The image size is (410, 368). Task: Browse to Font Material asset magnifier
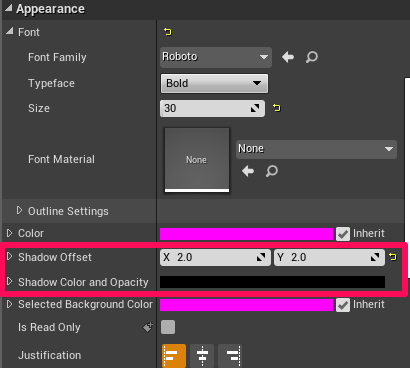tap(272, 171)
